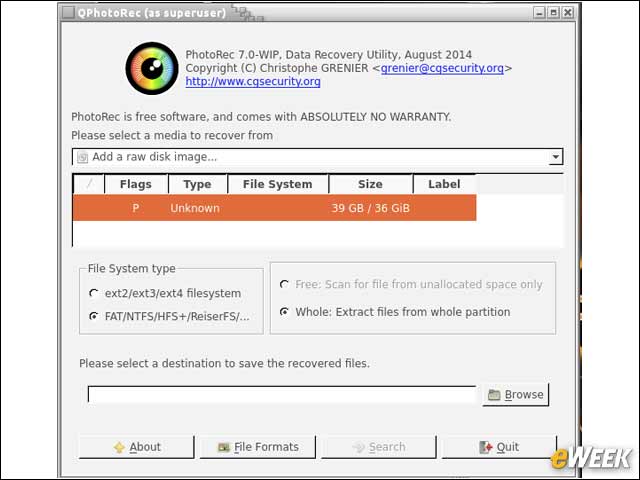Click the destination path input field

pyautogui.click(x=282, y=394)
